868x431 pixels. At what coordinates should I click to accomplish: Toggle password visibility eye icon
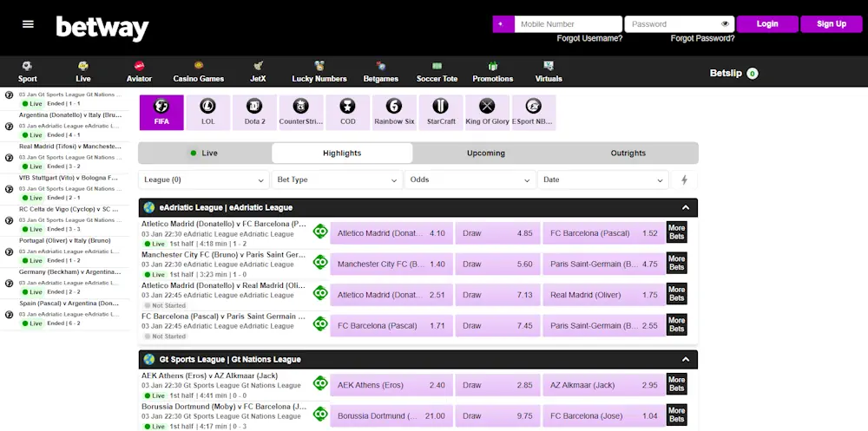pyautogui.click(x=725, y=23)
